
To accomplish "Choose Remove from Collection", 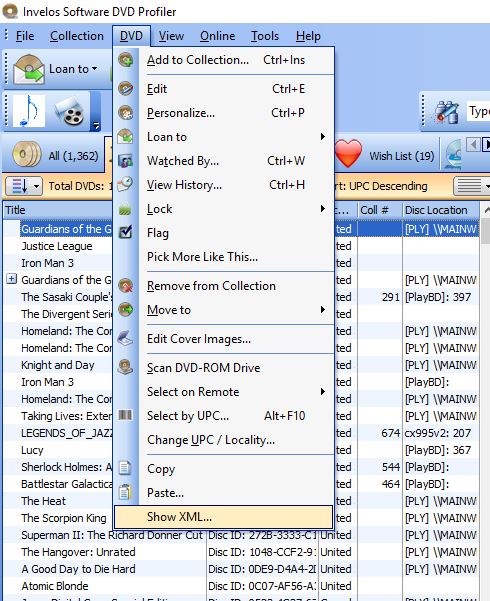I will pyautogui.click(x=224, y=286).
